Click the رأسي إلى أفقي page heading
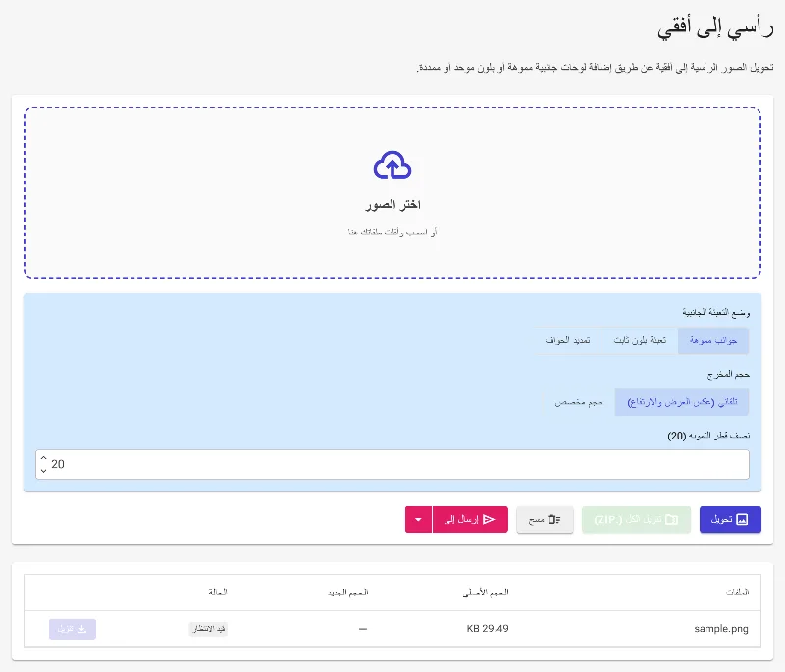This screenshot has height=672, width=785. click(x=715, y=28)
